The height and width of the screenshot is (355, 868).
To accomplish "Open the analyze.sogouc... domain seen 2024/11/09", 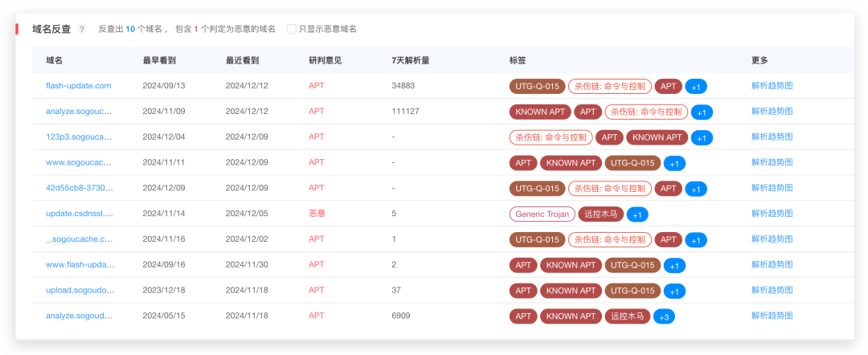I will pos(79,111).
